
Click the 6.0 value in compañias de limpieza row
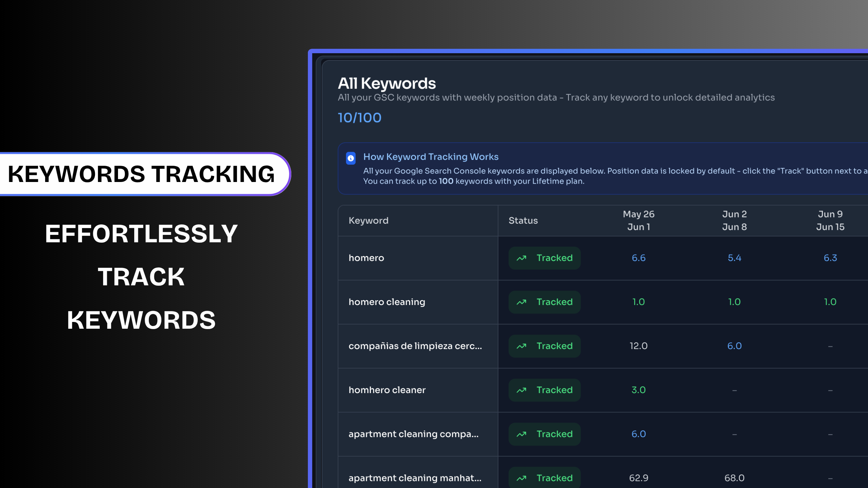[x=734, y=346]
